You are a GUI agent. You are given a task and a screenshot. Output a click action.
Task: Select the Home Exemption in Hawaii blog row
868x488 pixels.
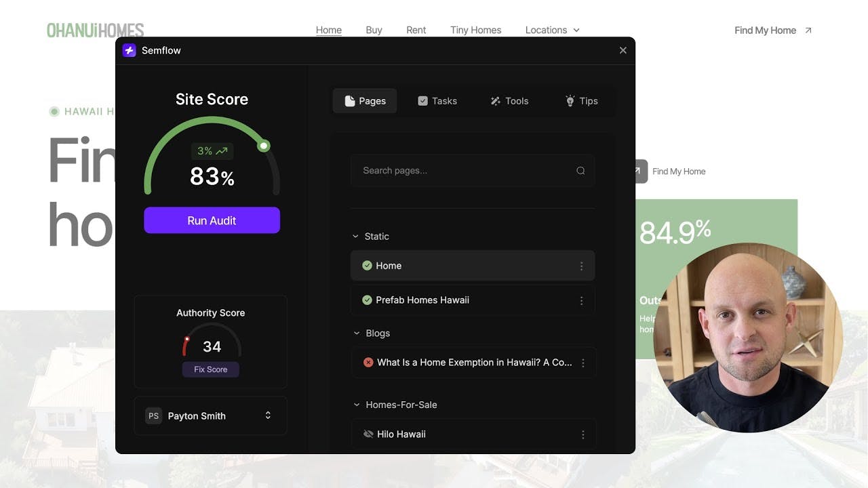pos(473,363)
